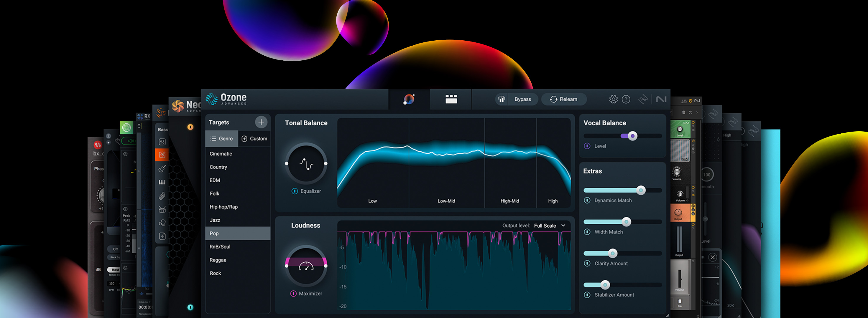Click the Native Instruments logo icon
This screenshot has width=868, height=318.
click(x=661, y=99)
